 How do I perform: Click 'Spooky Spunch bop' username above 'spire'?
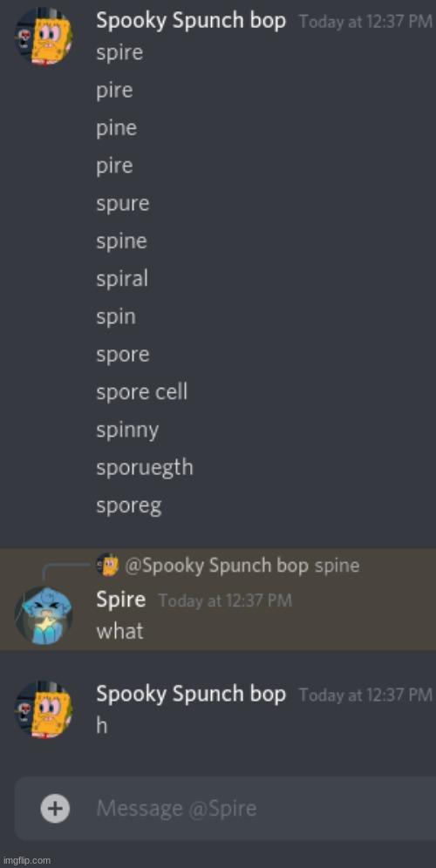tap(191, 21)
